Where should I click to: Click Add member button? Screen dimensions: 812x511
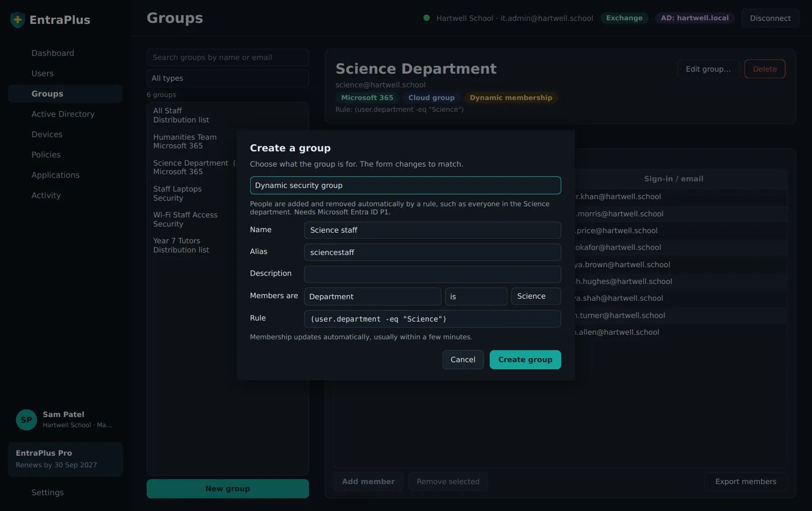(x=368, y=482)
